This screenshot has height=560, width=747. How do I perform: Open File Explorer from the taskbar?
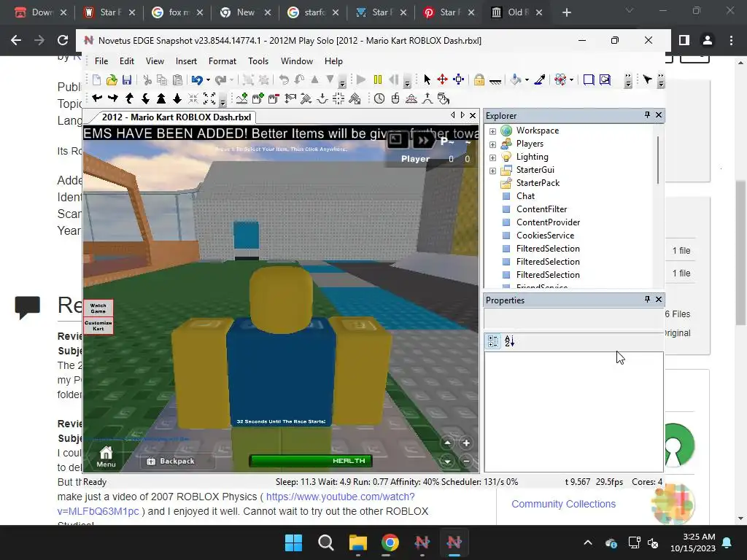pos(357,542)
